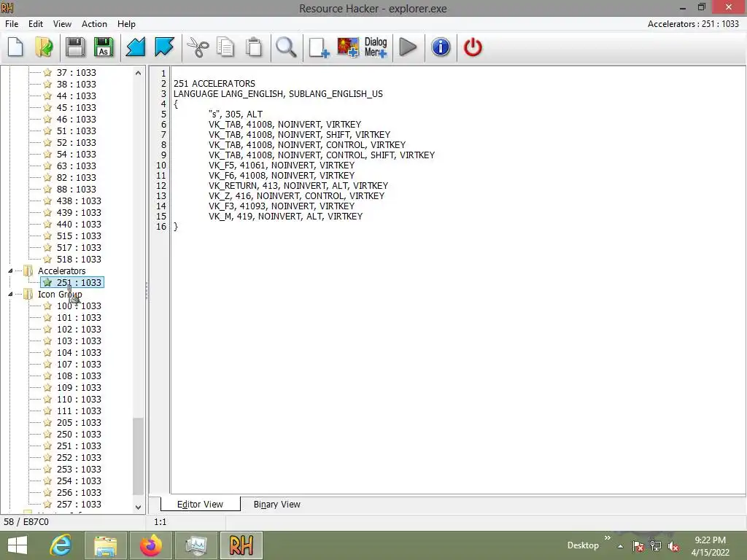
Task: Click the blue import resource arrow icon
Action: coord(135,47)
